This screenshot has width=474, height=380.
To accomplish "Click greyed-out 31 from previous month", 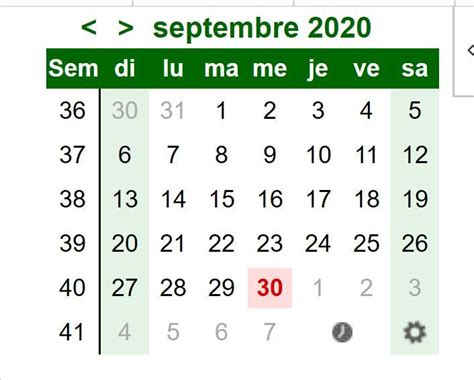I will [173, 110].
